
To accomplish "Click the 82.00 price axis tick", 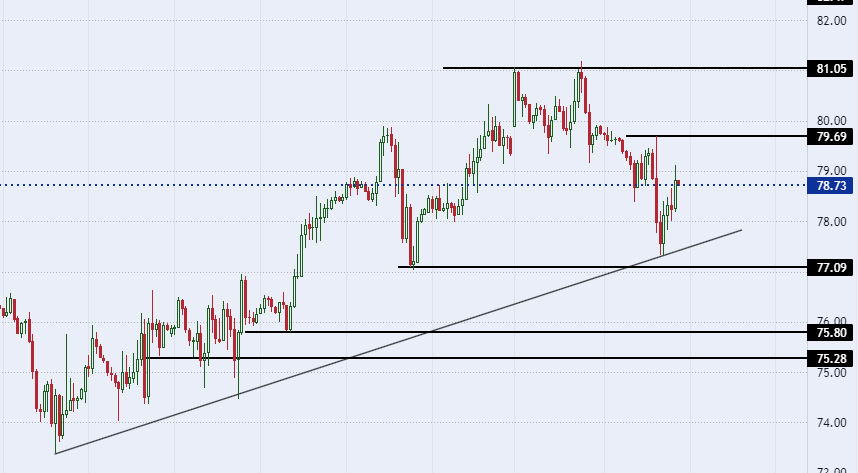I will point(831,21).
